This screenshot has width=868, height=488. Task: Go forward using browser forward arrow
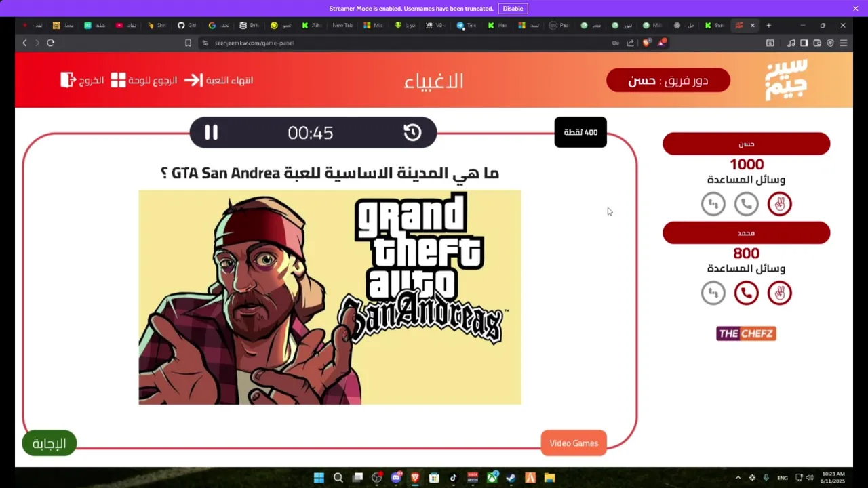tap(37, 43)
